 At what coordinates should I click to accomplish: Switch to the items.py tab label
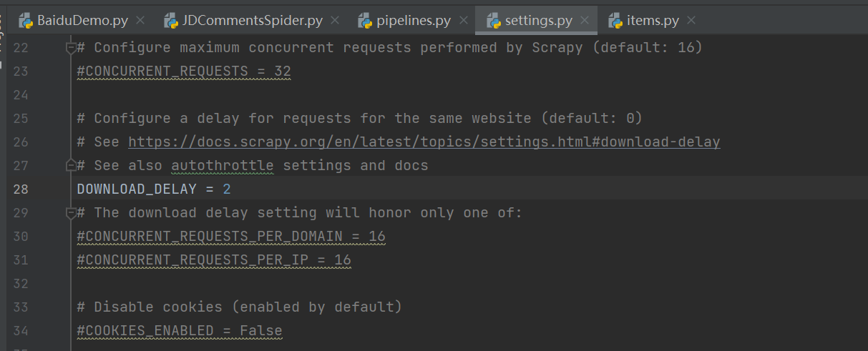[x=653, y=21]
